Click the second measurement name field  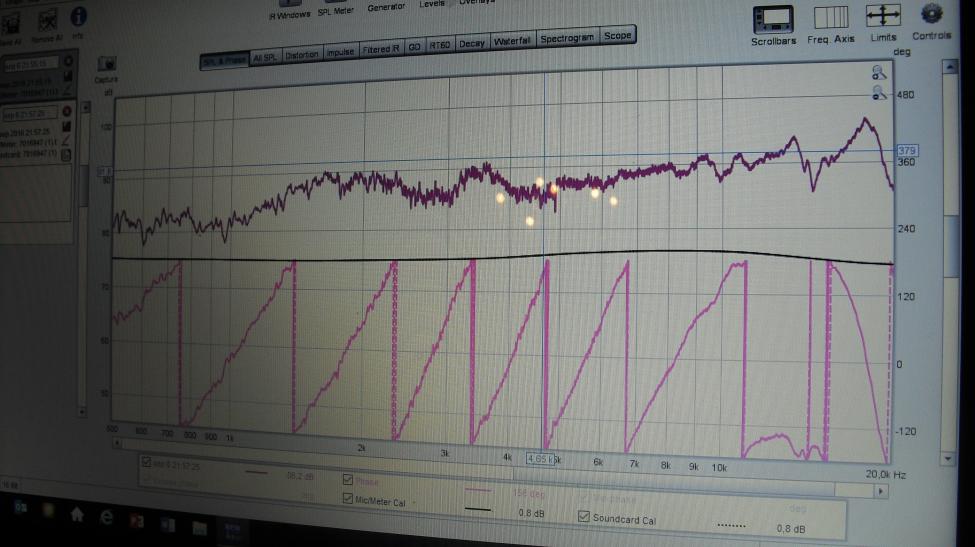pos(30,114)
